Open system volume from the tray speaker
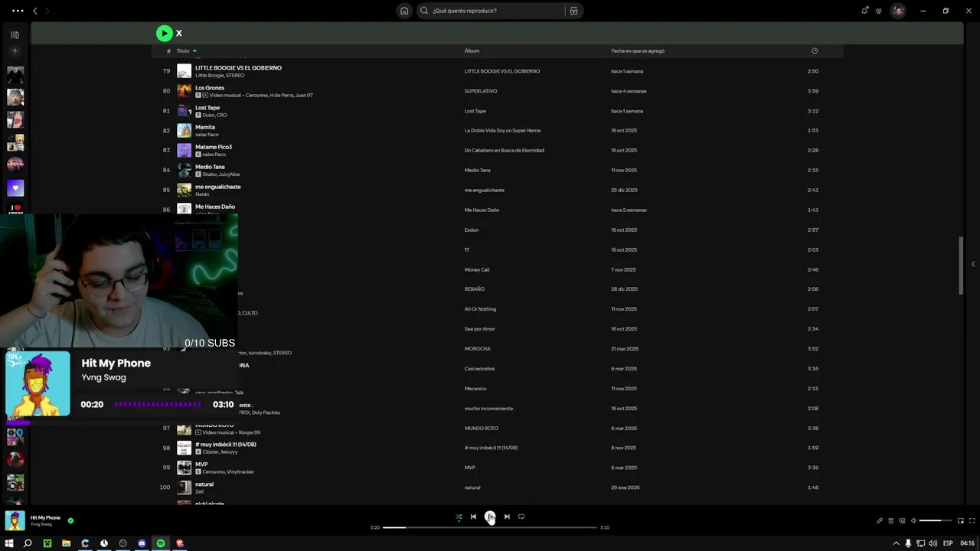 933,543
